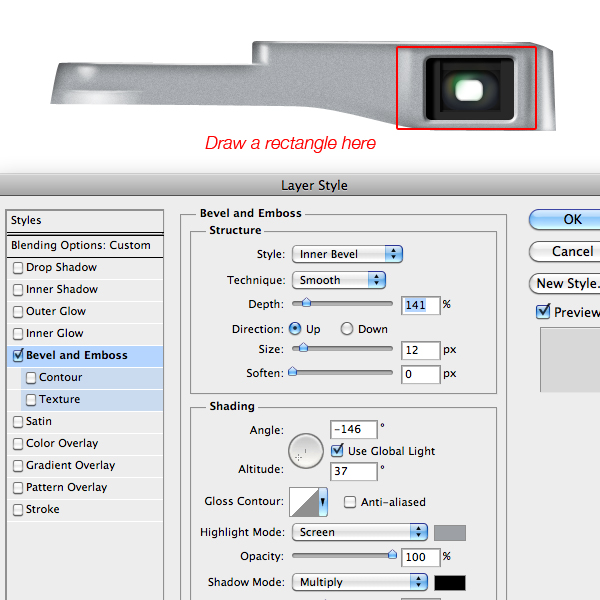Open the Gloss Contour picker arrow

[x=323, y=502]
